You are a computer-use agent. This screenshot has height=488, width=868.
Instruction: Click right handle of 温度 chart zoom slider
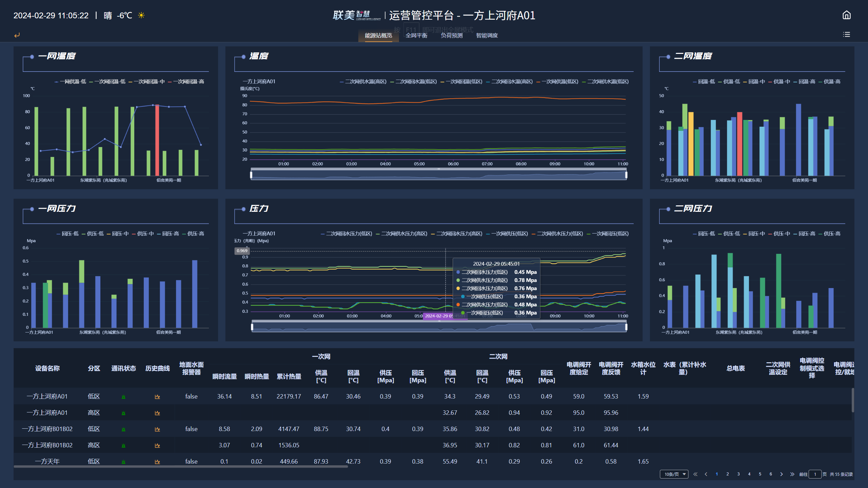click(626, 175)
